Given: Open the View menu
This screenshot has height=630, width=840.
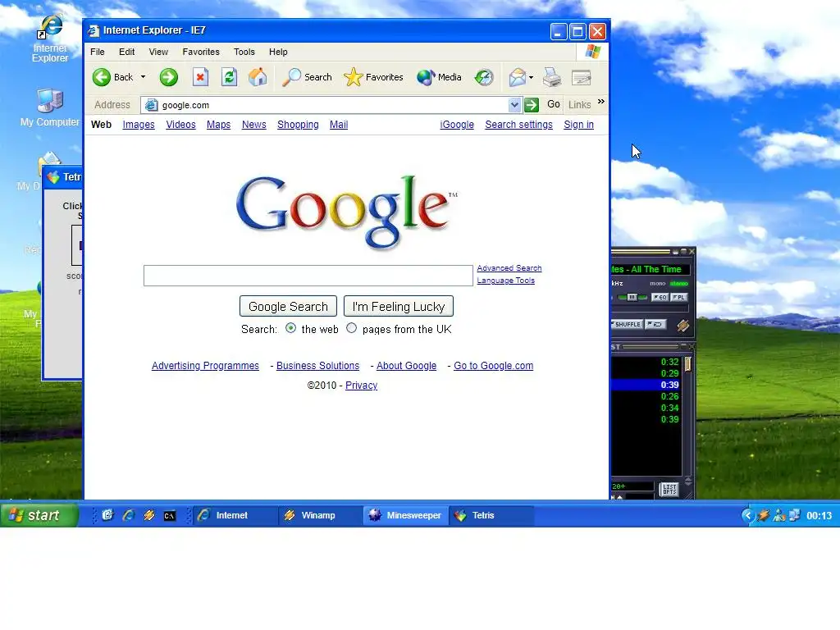Looking at the screenshot, I should (158, 52).
